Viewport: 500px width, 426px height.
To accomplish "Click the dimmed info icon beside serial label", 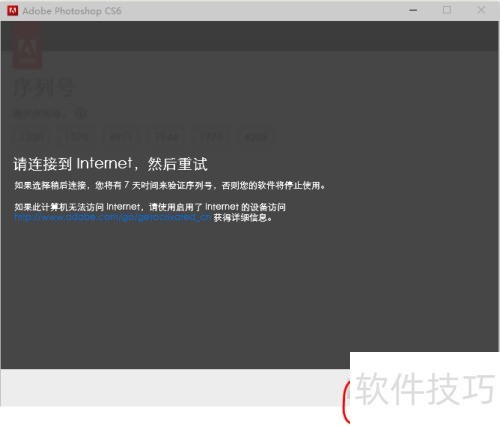I will [81, 114].
